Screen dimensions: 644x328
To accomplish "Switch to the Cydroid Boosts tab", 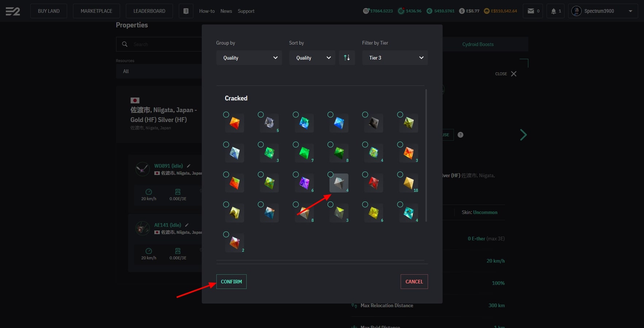I will tap(478, 44).
